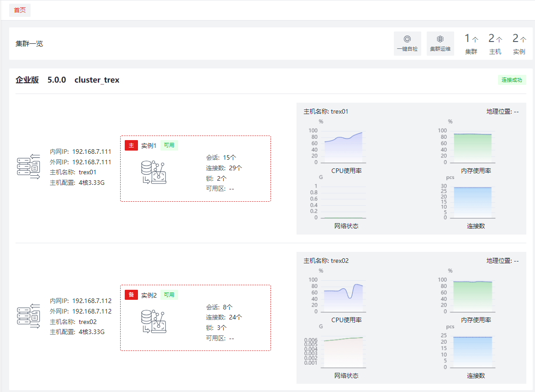Open the 首页 tab

click(x=20, y=10)
